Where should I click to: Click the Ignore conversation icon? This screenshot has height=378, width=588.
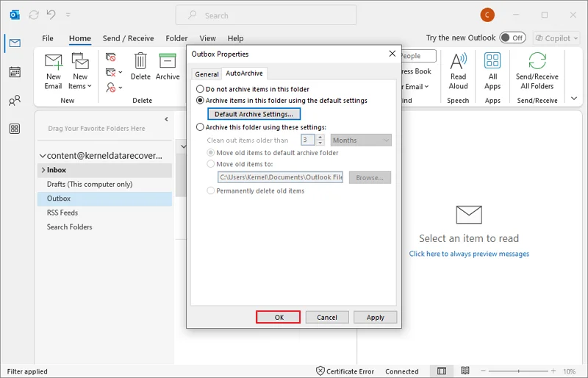tap(111, 57)
